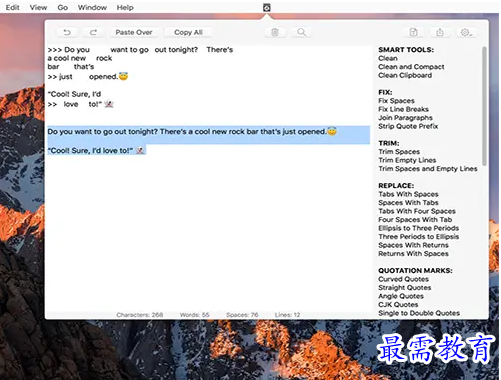Click the QUOTATION MARKS heading
Viewport: 501px width, 380px height.
pos(415,271)
